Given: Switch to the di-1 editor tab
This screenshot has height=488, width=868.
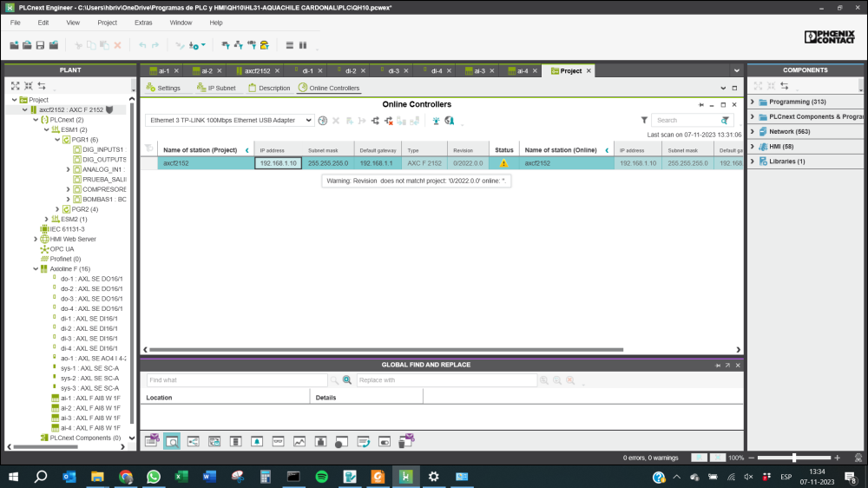Looking at the screenshot, I should (x=307, y=71).
